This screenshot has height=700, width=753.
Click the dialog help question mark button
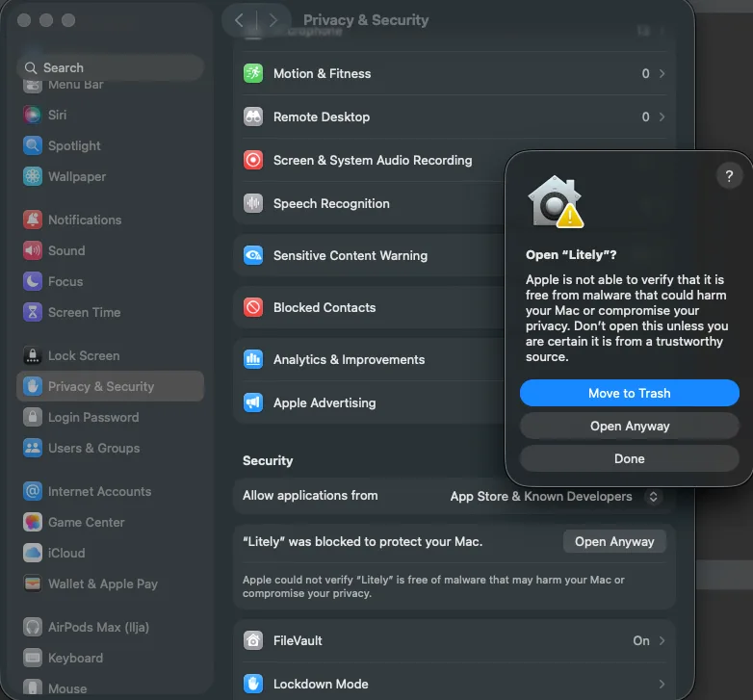tap(729, 176)
